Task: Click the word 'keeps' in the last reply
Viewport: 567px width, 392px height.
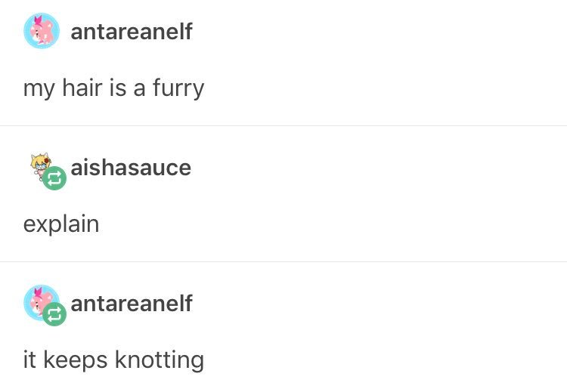Action: pos(76,361)
